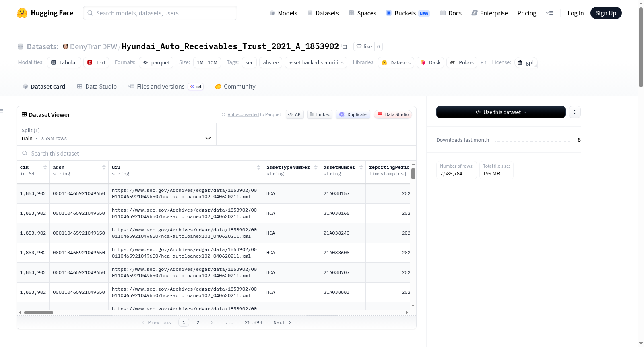Sort the url column
The width and height of the screenshot is (644, 347).
(258, 167)
